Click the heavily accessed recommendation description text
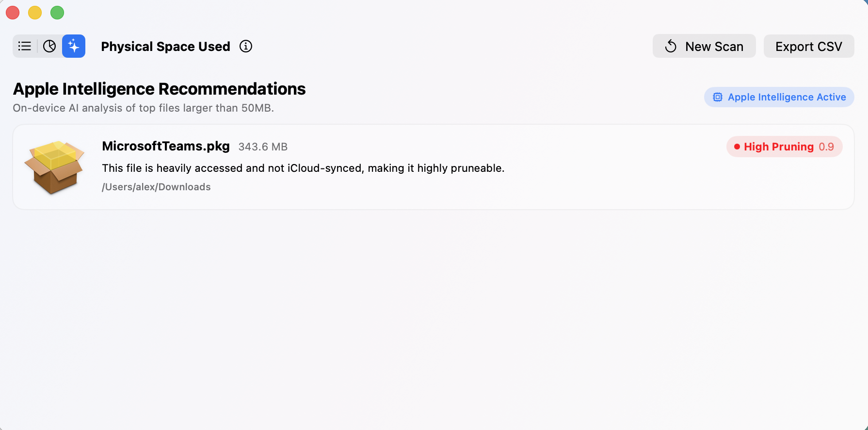Viewport: 868px width, 430px height. click(x=303, y=168)
